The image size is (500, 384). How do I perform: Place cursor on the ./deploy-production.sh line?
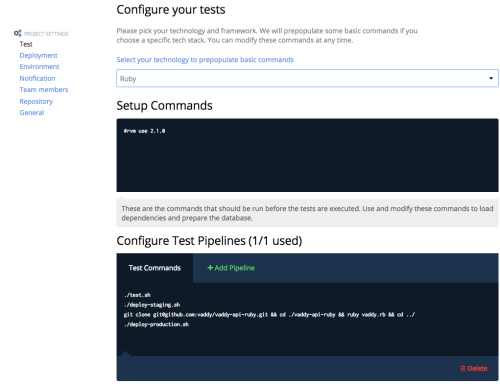[x=156, y=324]
